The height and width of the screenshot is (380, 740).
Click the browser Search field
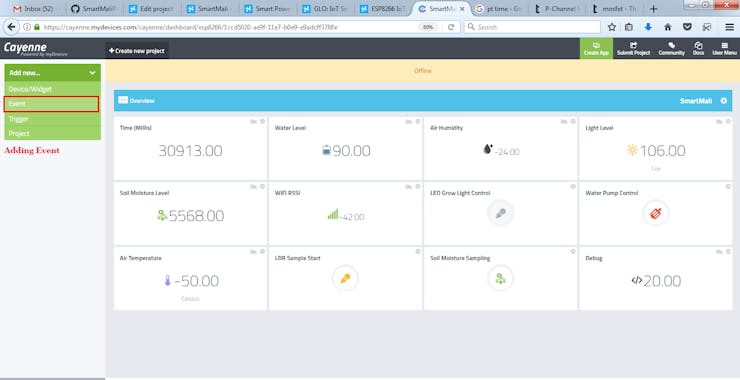(532, 27)
